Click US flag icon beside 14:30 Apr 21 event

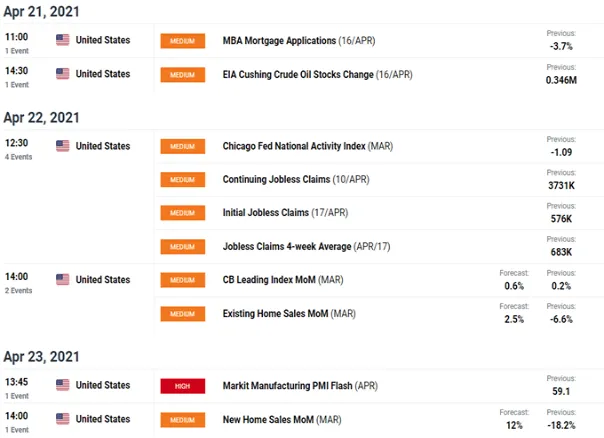click(x=62, y=74)
